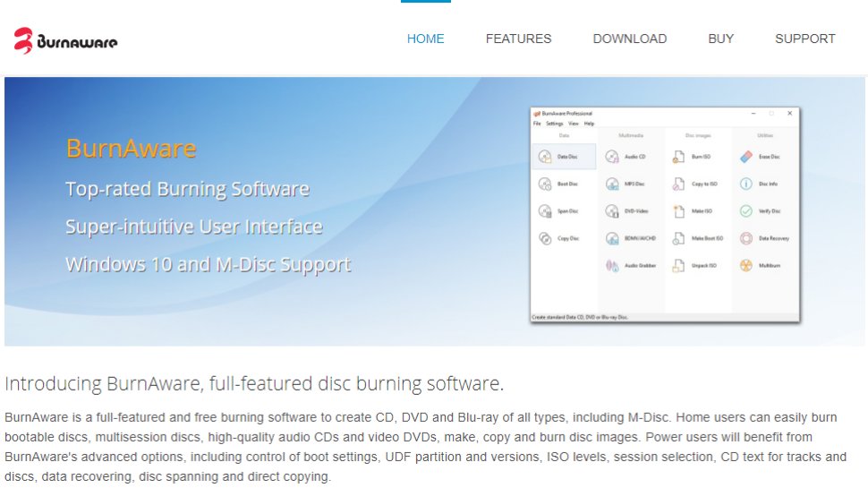Open the Burn ISO icon in the banner window
Viewport: 868px width, 488px height.
coord(678,157)
